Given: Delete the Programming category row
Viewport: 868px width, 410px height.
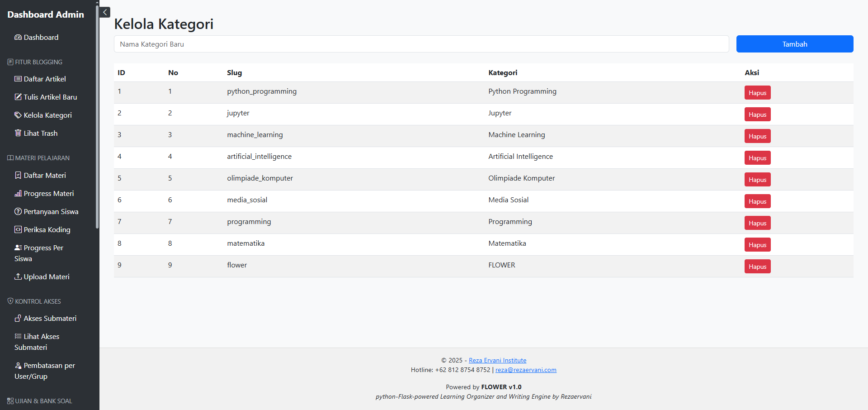Looking at the screenshot, I should [x=757, y=223].
